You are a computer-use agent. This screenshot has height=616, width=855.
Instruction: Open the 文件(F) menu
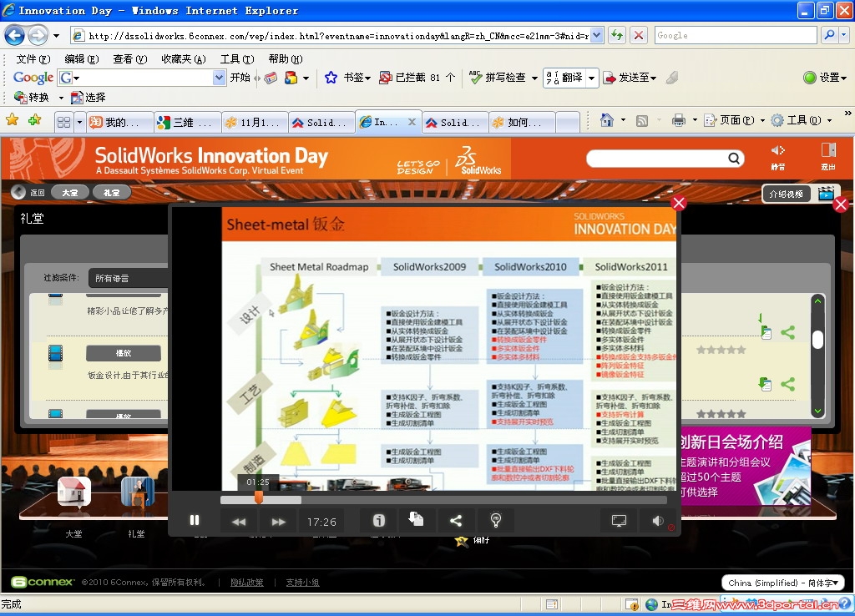33,59
